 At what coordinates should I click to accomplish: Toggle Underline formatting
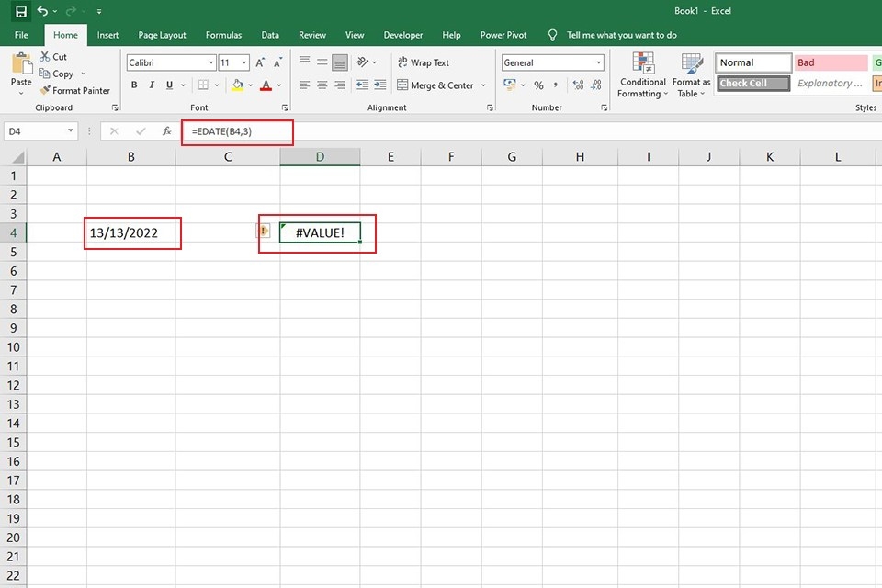[169, 85]
